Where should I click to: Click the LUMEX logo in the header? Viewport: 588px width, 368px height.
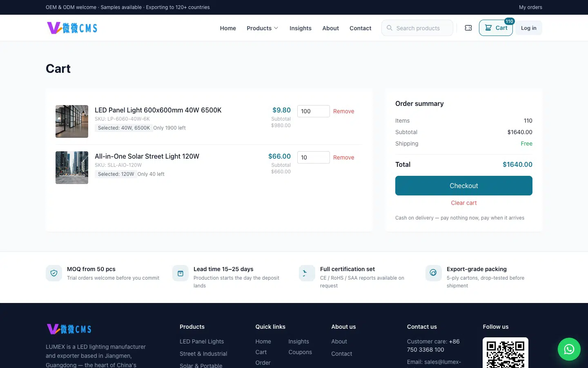coord(72,28)
